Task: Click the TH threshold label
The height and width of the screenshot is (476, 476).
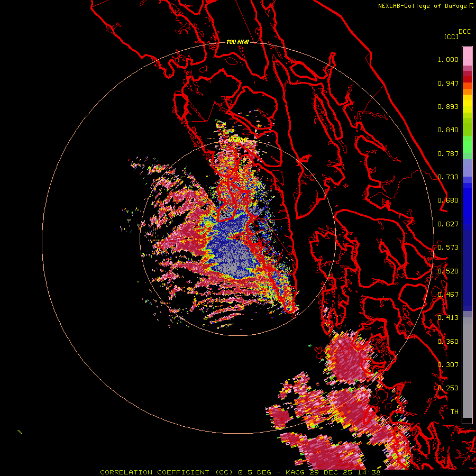Action: 454,412
